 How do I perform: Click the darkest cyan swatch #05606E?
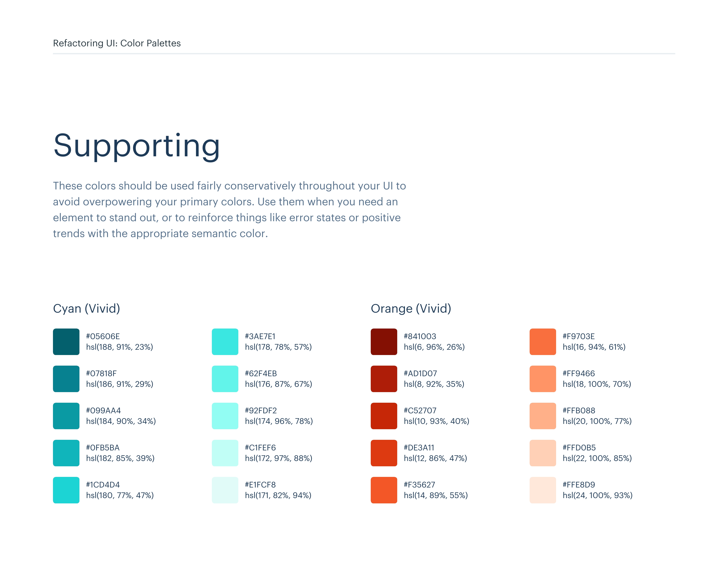pyautogui.click(x=66, y=342)
